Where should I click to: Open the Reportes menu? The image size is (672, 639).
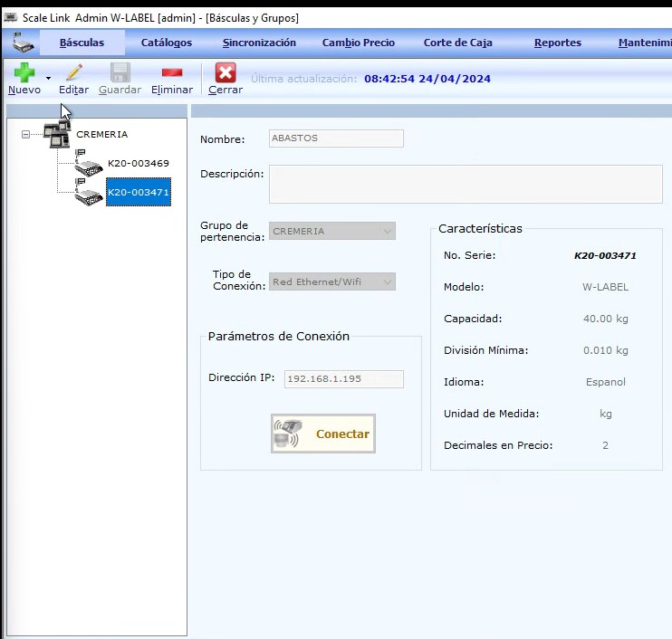click(x=558, y=43)
